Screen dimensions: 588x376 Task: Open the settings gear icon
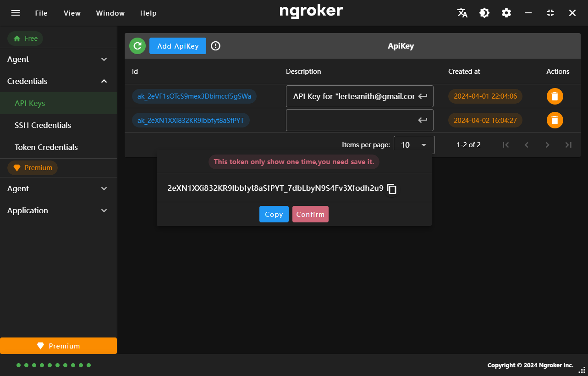pyautogui.click(x=506, y=13)
